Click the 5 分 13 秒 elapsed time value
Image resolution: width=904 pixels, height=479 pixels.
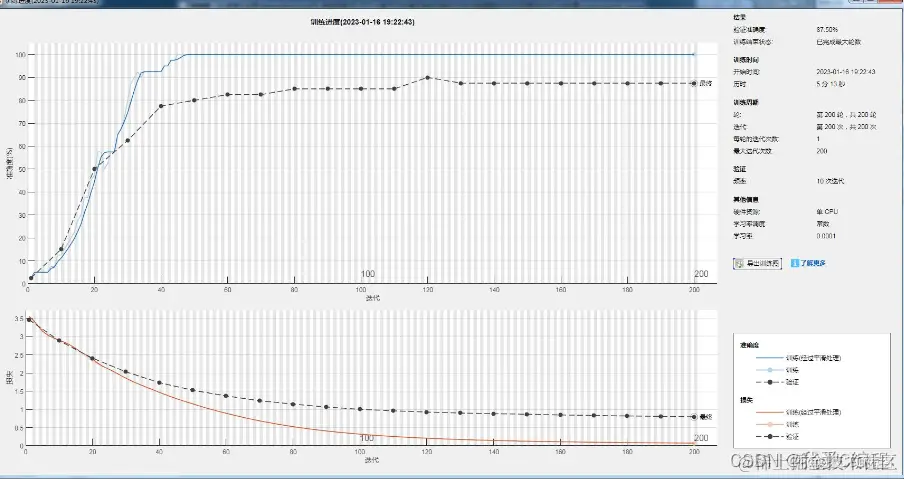pos(831,84)
